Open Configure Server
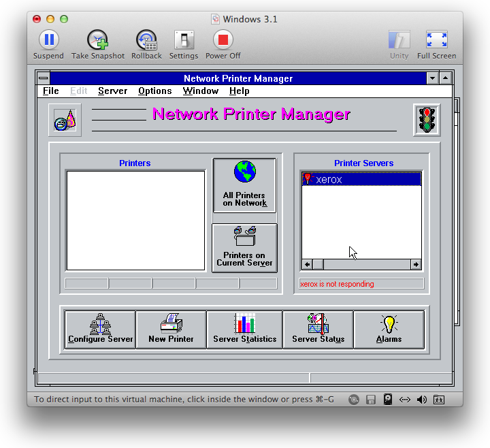This screenshot has width=490, height=448. (100, 330)
